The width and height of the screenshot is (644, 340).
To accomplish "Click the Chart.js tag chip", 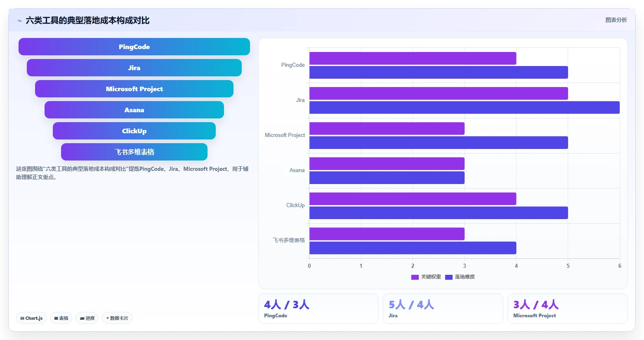I will point(31,318).
